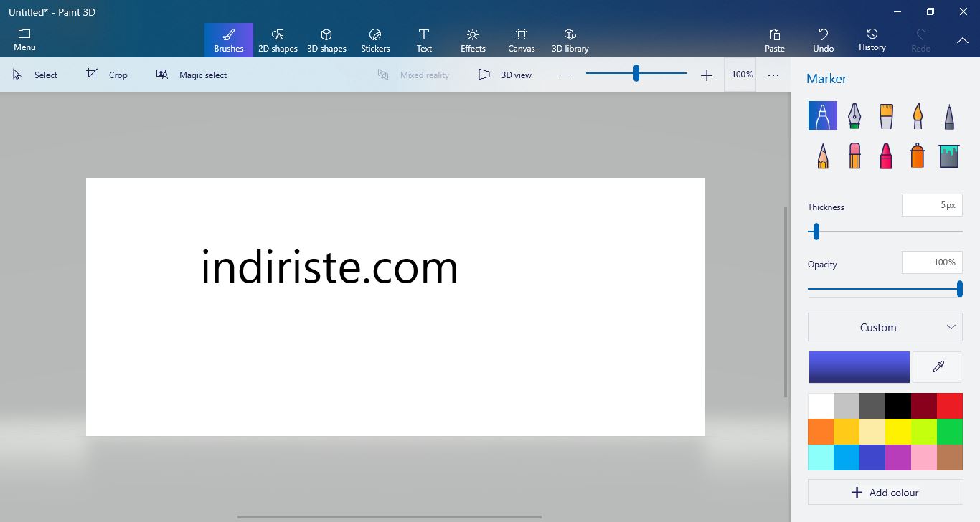Collapse the ribbon with the up chevron
This screenshot has height=522, width=980.
point(963,40)
